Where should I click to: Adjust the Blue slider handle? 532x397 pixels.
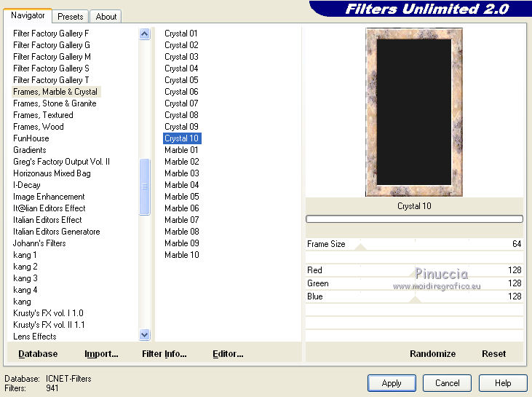(x=415, y=299)
